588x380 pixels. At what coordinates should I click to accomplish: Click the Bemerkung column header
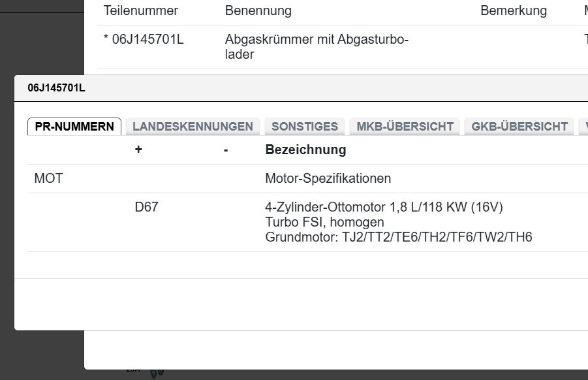pos(514,10)
